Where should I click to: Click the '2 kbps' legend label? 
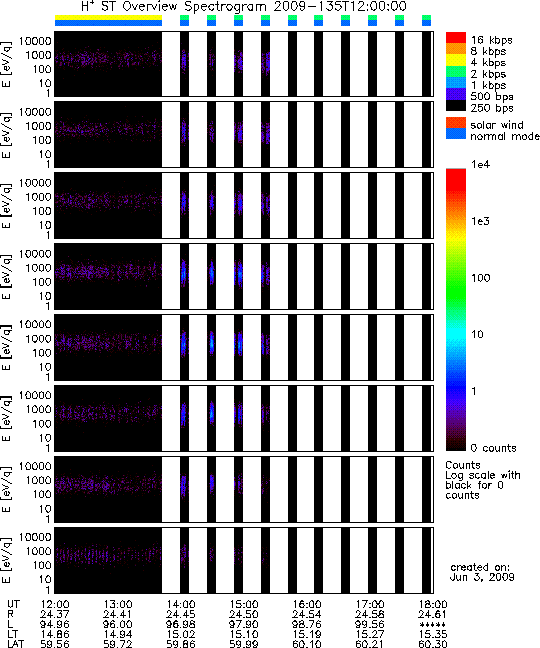pyautogui.click(x=488, y=74)
